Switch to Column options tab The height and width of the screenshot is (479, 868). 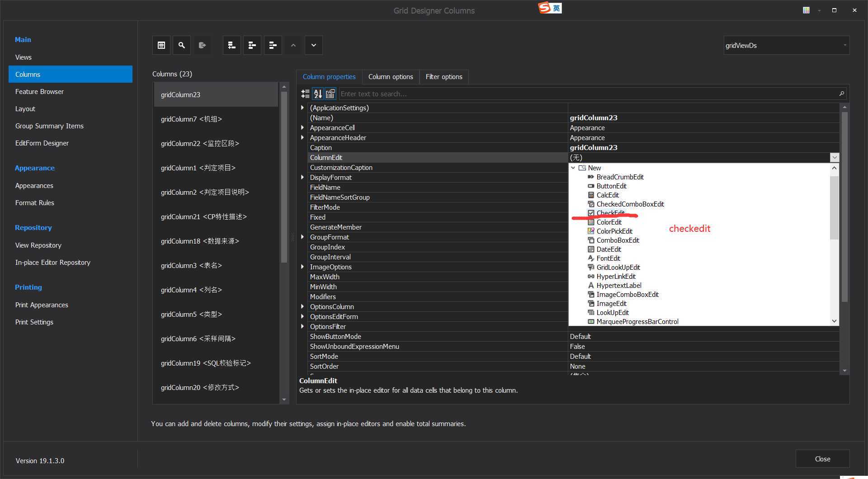pos(391,77)
